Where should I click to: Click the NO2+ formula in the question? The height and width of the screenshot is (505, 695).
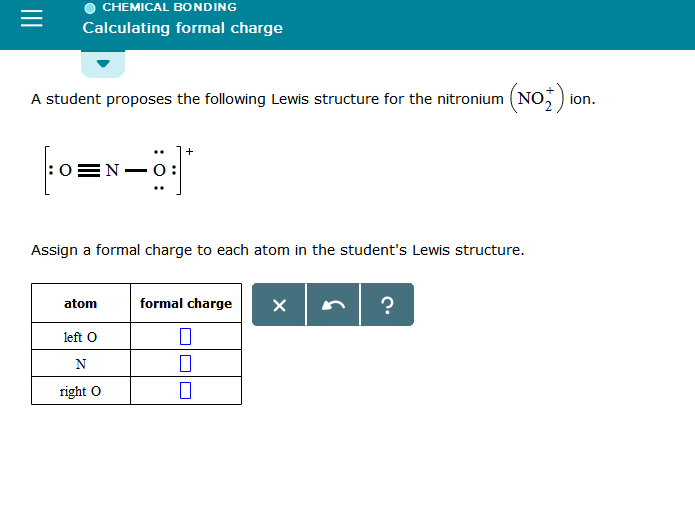538,99
